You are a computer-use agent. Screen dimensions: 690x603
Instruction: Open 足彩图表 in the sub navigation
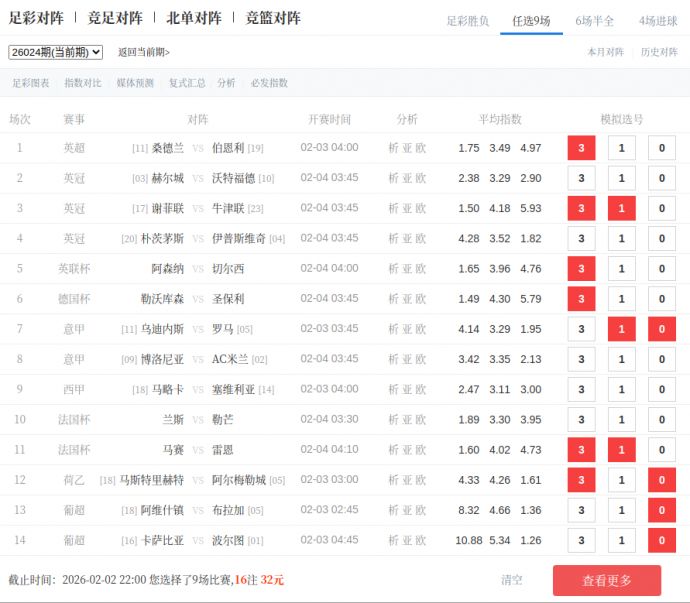(x=31, y=83)
